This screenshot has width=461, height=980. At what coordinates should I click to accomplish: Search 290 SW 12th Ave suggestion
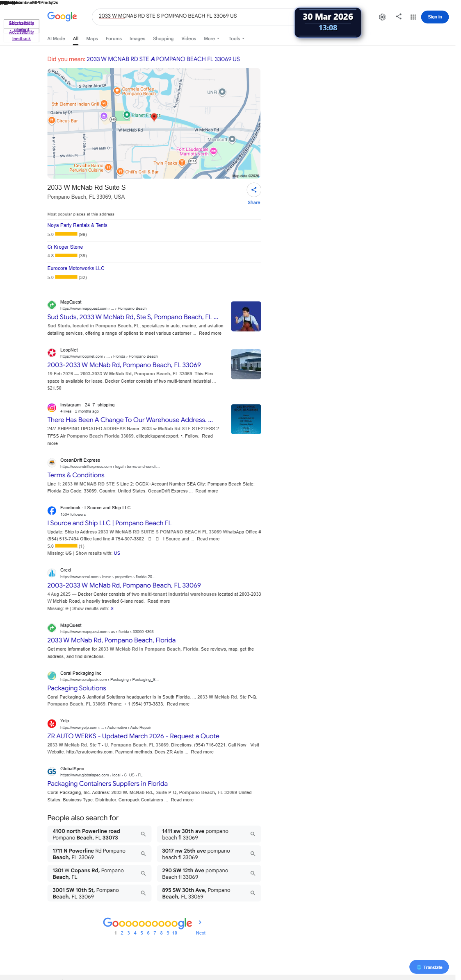(209, 873)
